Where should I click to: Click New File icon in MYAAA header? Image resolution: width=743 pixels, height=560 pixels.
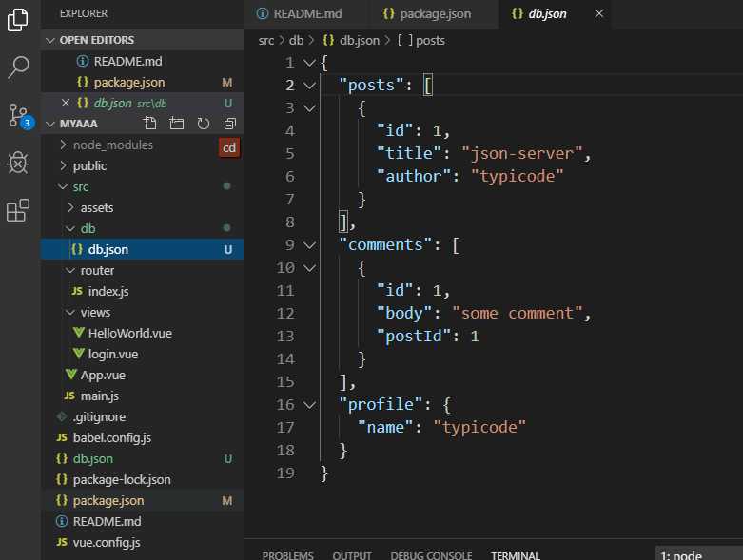[x=149, y=124]
